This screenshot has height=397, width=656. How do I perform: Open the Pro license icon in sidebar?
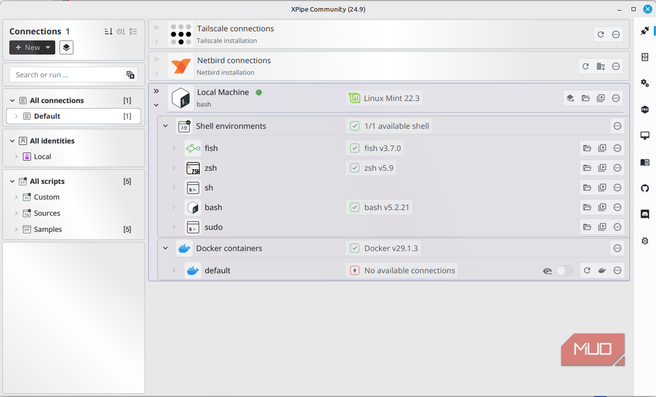point(645,110)
